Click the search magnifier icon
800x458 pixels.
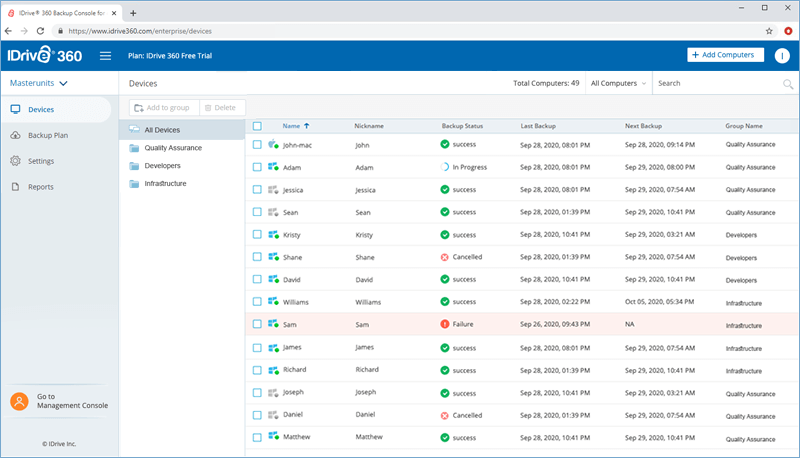pyautogui.click(x=788, y=84)
